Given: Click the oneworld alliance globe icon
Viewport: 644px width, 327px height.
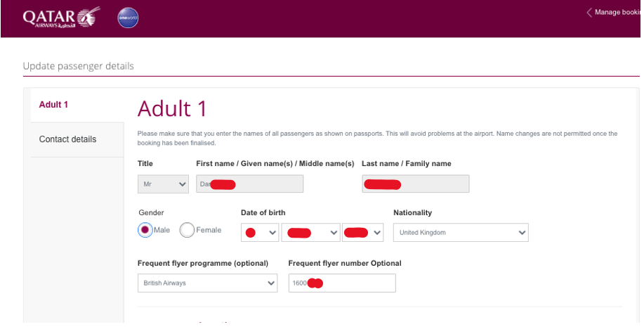Looking at the screenshot, I should (x=128, y=18).
